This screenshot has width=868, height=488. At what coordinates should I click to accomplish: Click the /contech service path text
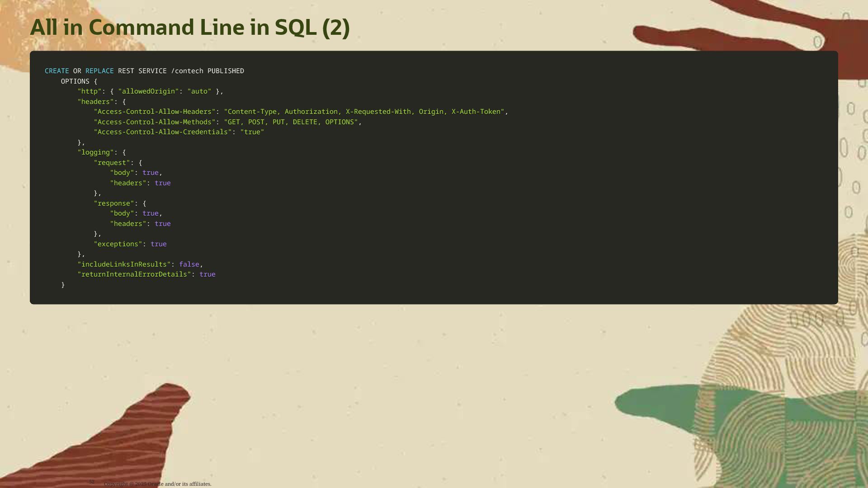tap(187, 71)
